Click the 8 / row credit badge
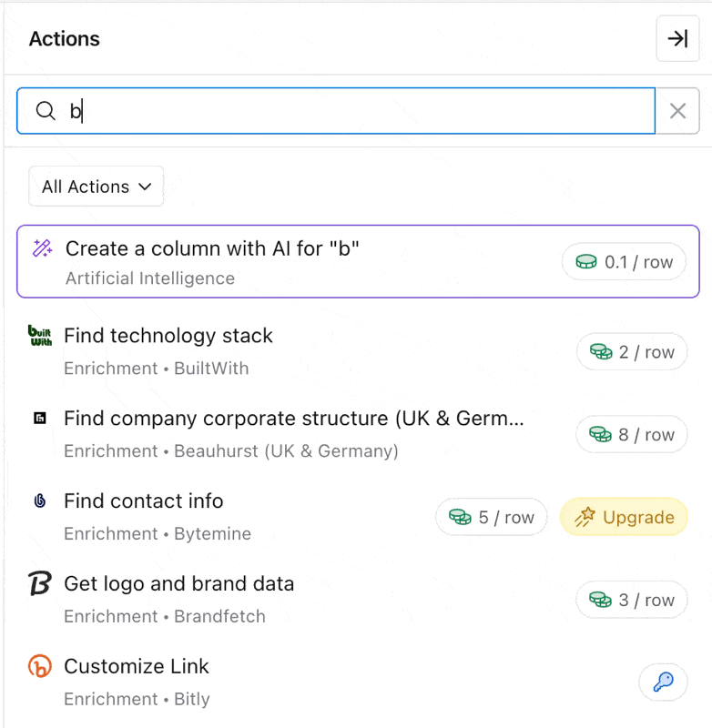This screenshot has height=728, width=712. point(631,434)
